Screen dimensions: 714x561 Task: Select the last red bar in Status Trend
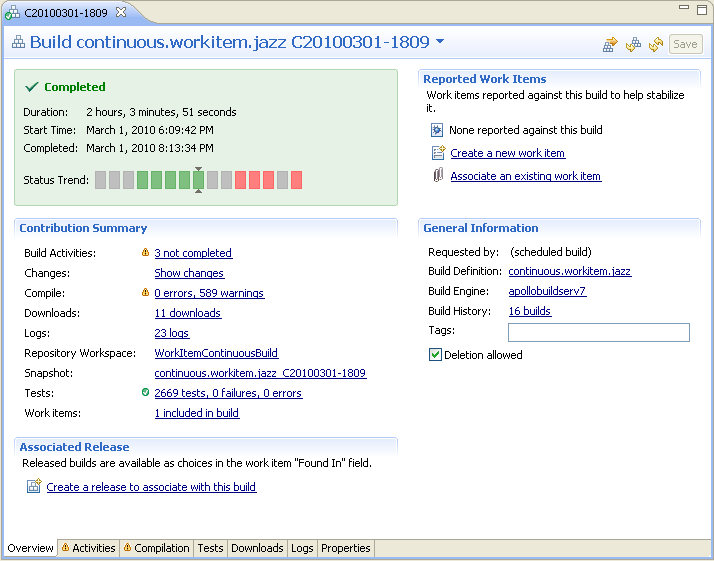296,180
